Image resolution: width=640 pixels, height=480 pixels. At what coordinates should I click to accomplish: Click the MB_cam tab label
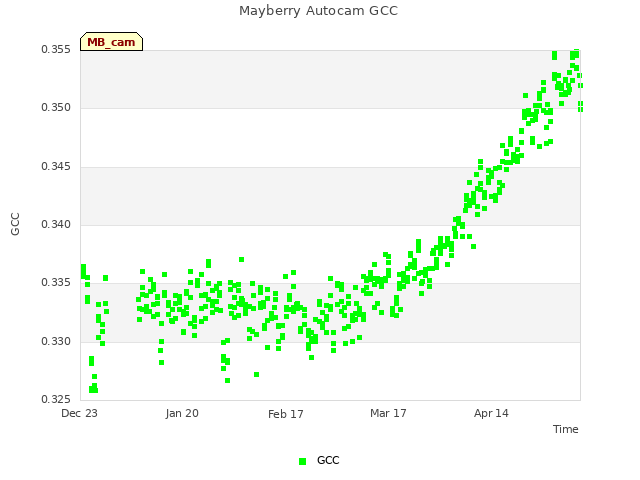pos(111,42)
